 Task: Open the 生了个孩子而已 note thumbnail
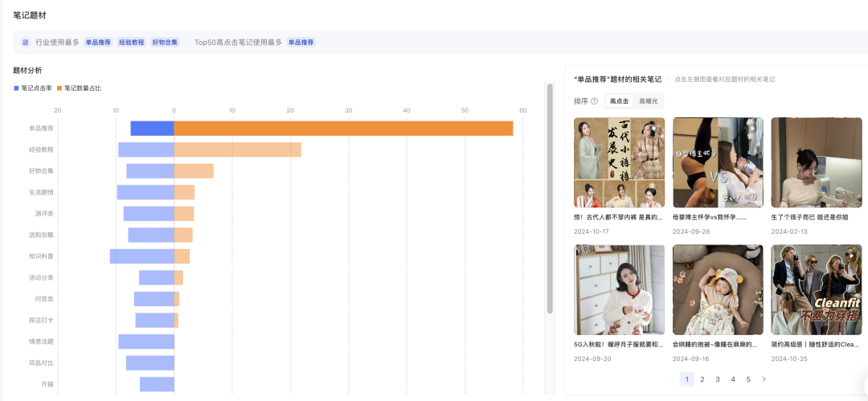[x=817, y=162]
